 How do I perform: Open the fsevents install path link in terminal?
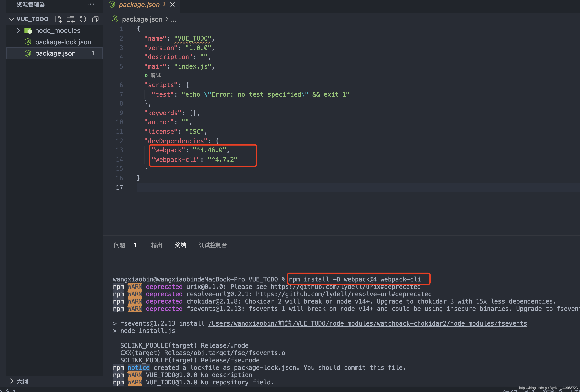[x=367, y=323]
